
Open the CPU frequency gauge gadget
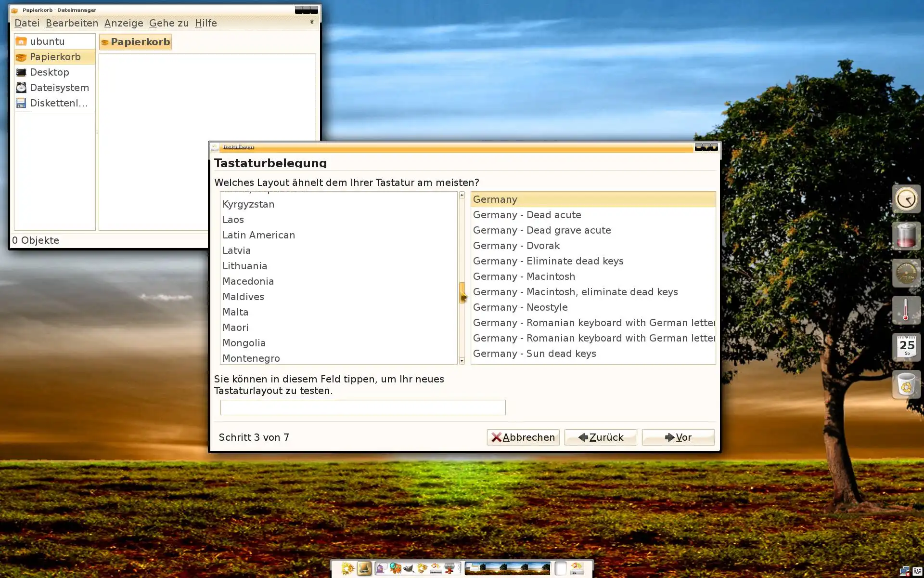tap(907, 273)
